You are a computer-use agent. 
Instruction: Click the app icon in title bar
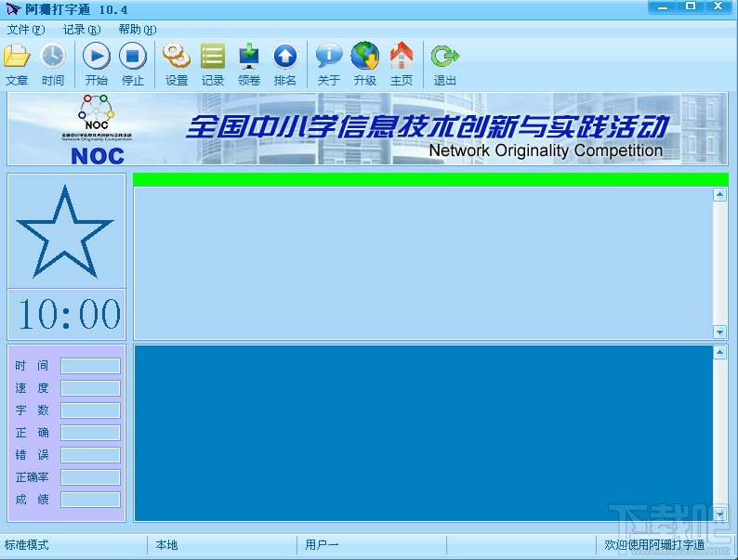point(13,9)
